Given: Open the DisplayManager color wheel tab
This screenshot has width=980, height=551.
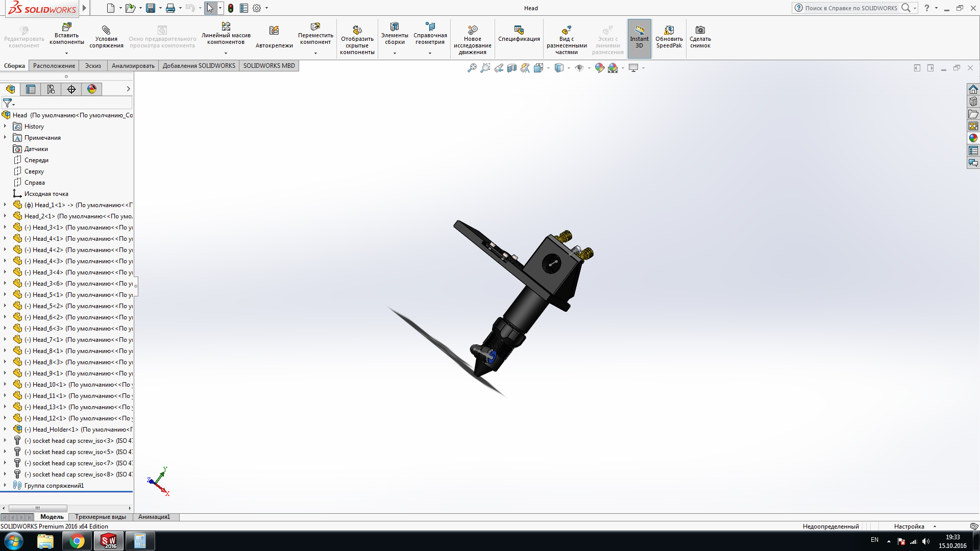Looking at the screenshot, I should tap(92, 89).
